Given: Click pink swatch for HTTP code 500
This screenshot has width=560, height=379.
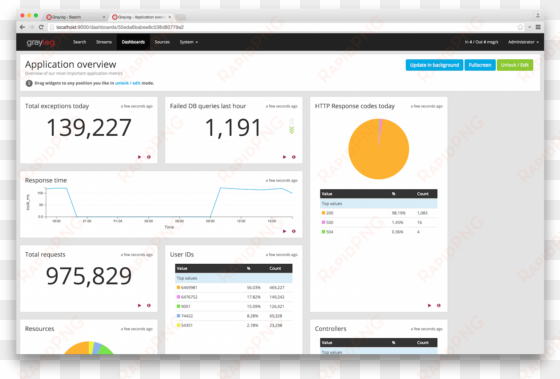Looking at the screenshot, I should click(x=323, y=222).
